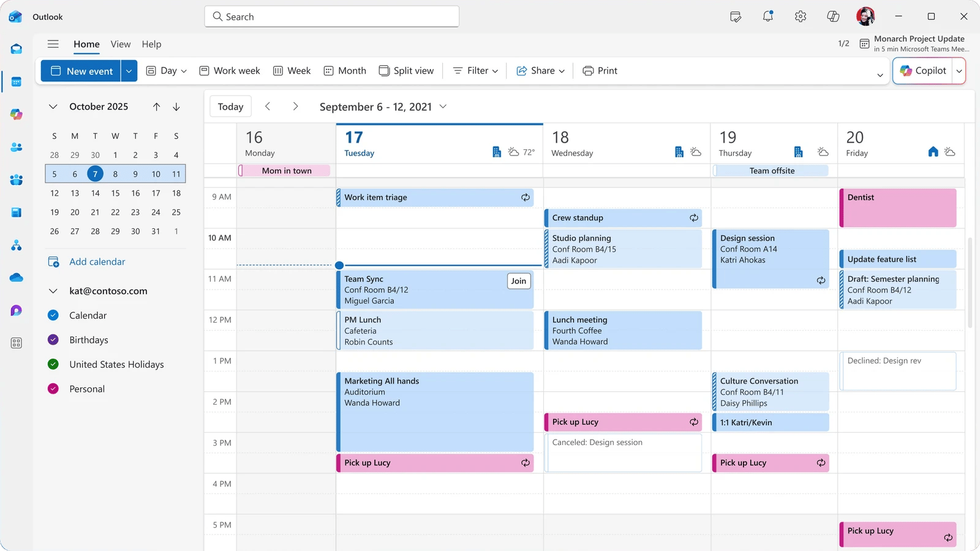The height and width of the screenshot is (551, 980).
Task: Toggle the Personal calendar visibility
Action: (53, 389)
